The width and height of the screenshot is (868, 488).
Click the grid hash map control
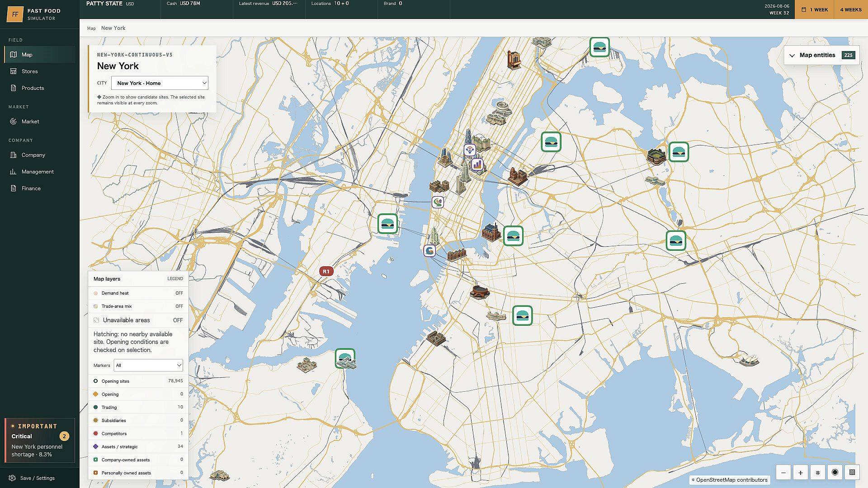818,473
